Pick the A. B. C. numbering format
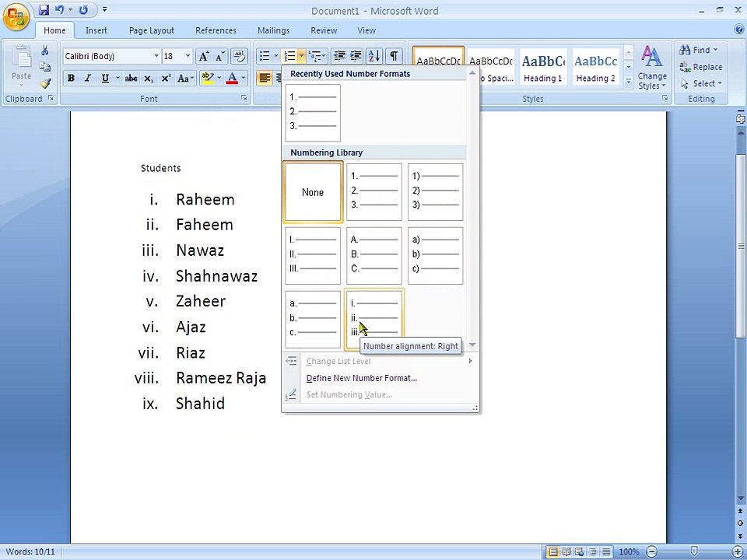 374,256
